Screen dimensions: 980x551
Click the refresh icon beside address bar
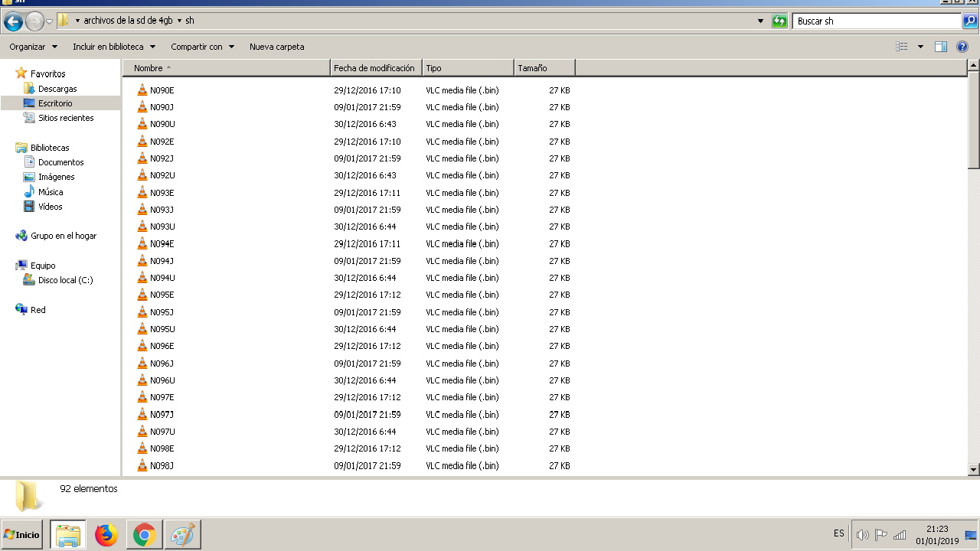tap(779, 21)
